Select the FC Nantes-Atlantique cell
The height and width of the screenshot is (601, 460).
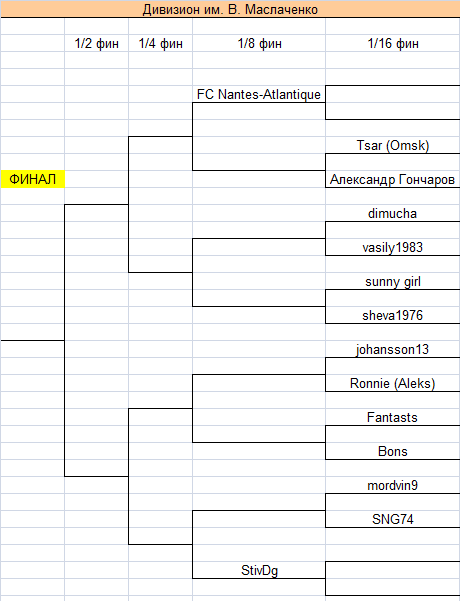tap(259, 94)
